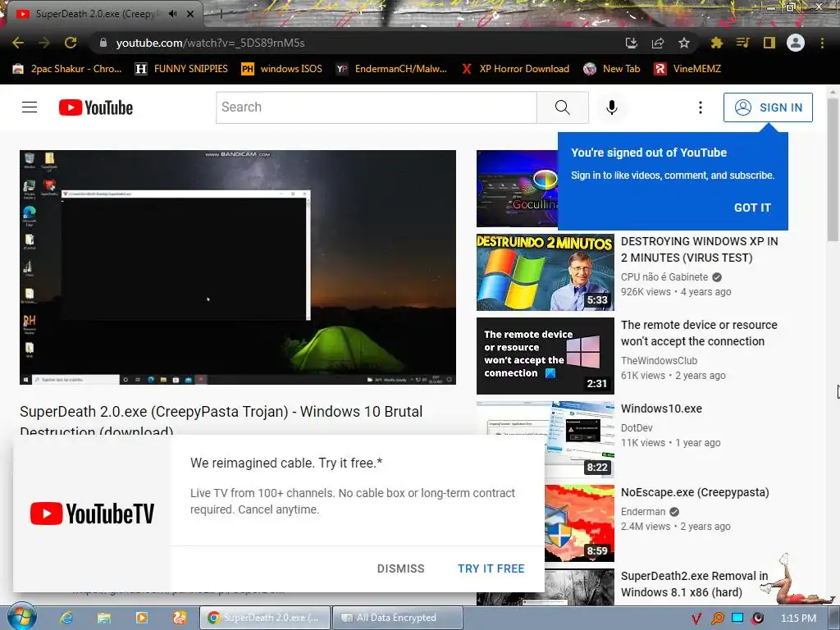Open the YouTube hamburger guide menu
The width and height of the screenshot is (840, 630).
tap(30, 107)
